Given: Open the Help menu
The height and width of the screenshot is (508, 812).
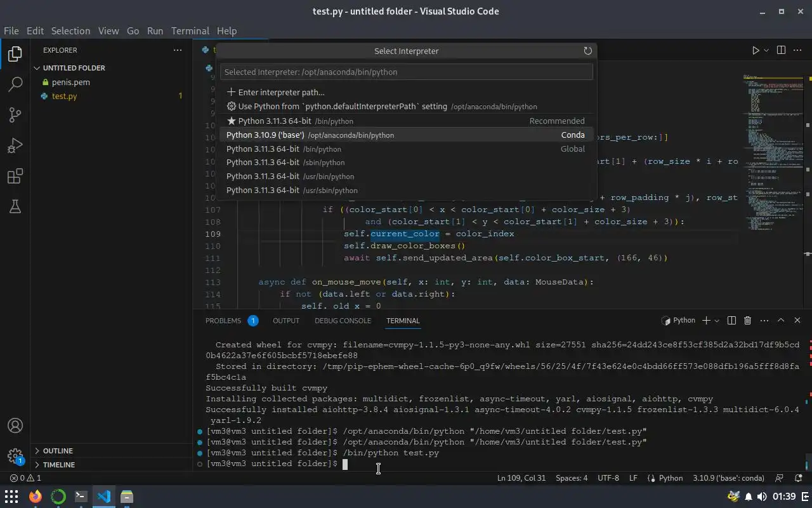Looking at the screenshot, I should (226, 30).
